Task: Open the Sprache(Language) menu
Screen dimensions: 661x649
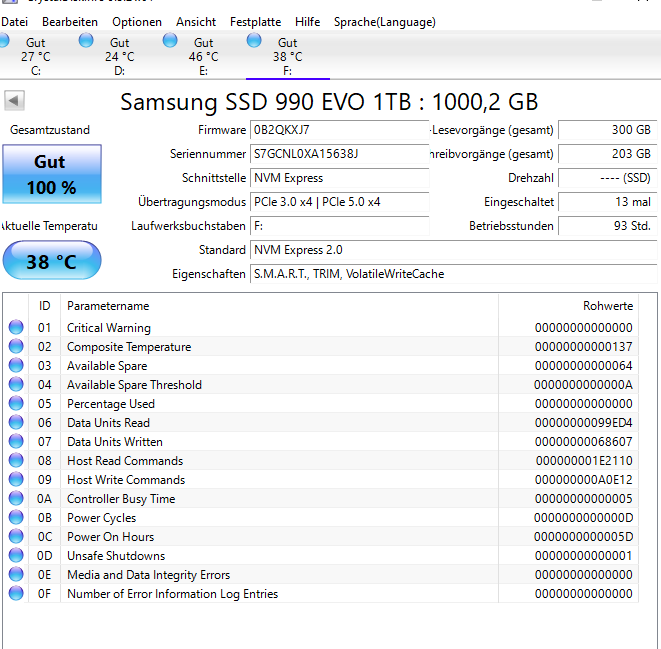Action: (x=385, y=22)
